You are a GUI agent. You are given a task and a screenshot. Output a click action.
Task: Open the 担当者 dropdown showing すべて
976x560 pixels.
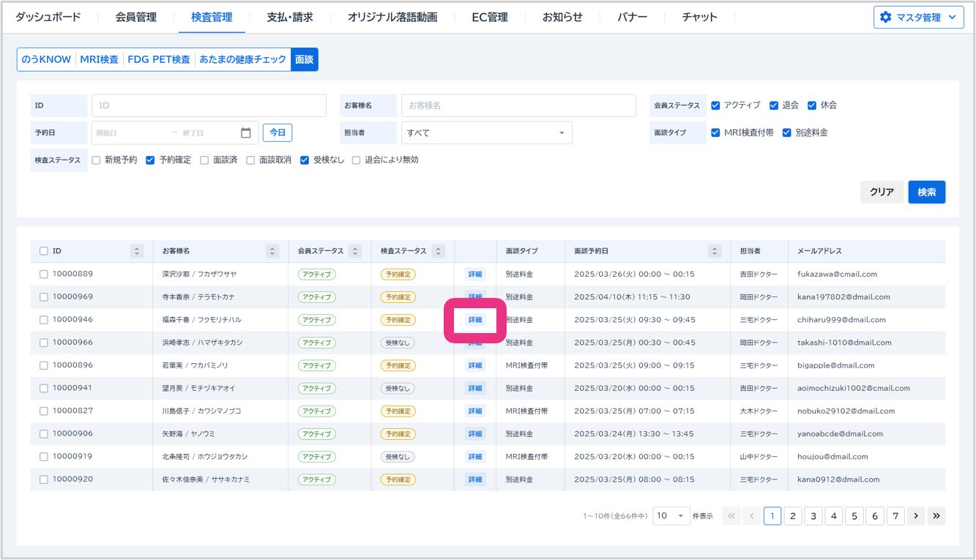[486, 132]
